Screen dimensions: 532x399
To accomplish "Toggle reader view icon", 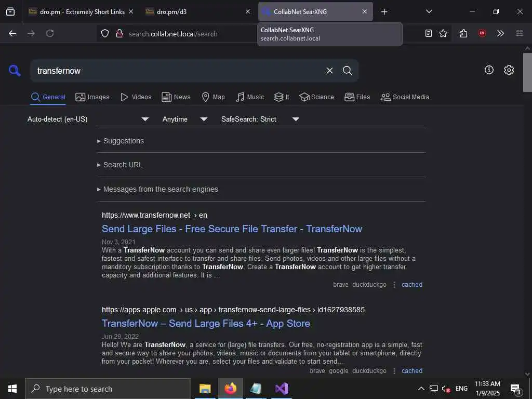I will click(x=429, y=33).
